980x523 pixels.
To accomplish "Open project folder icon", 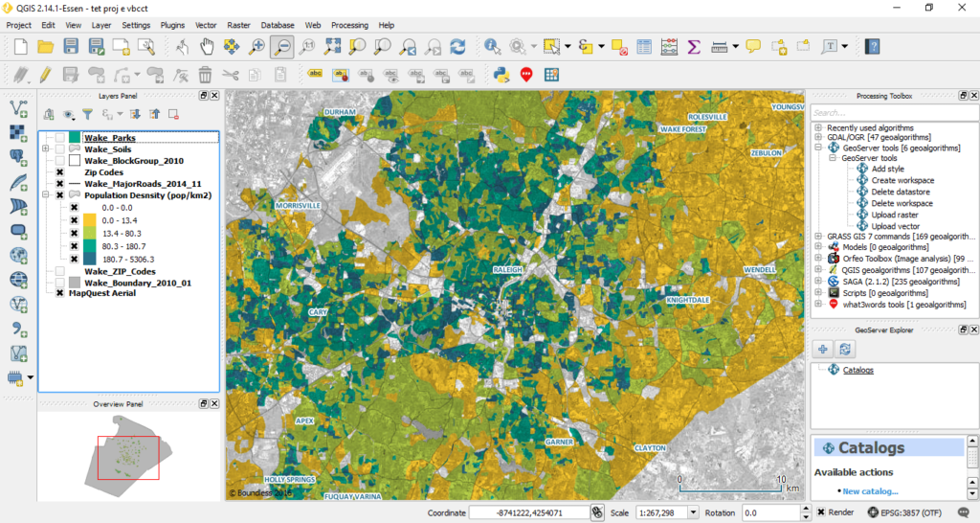I will click(46, 46).
